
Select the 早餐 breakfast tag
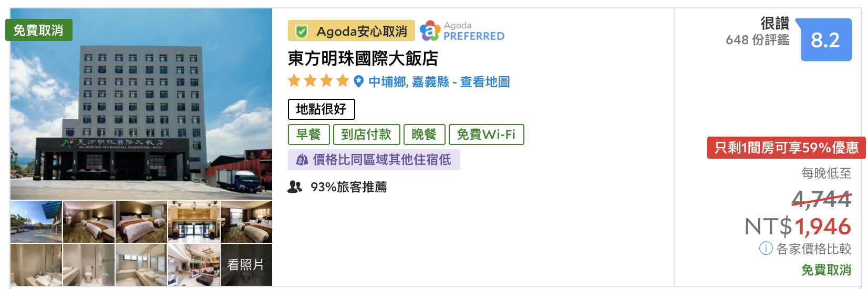[308, 135]
